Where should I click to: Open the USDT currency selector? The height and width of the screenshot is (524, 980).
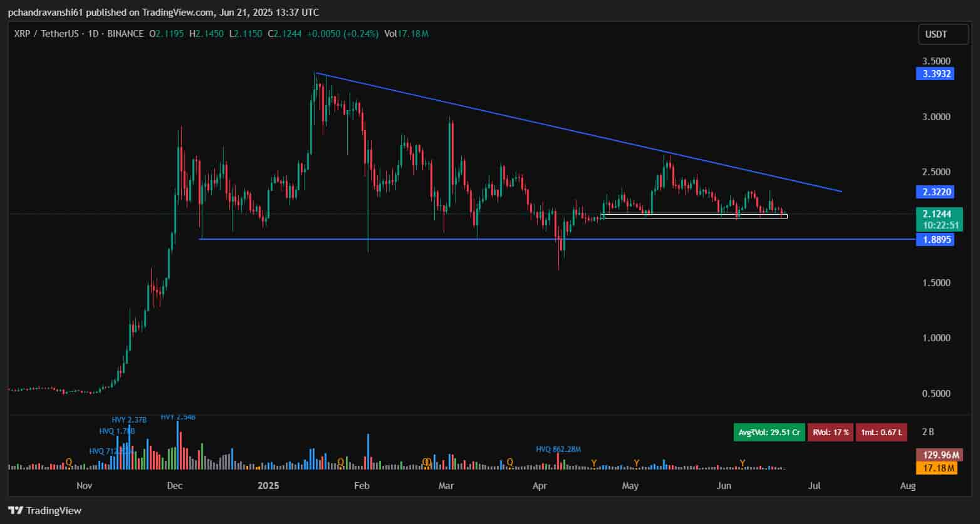pos(936,34)
